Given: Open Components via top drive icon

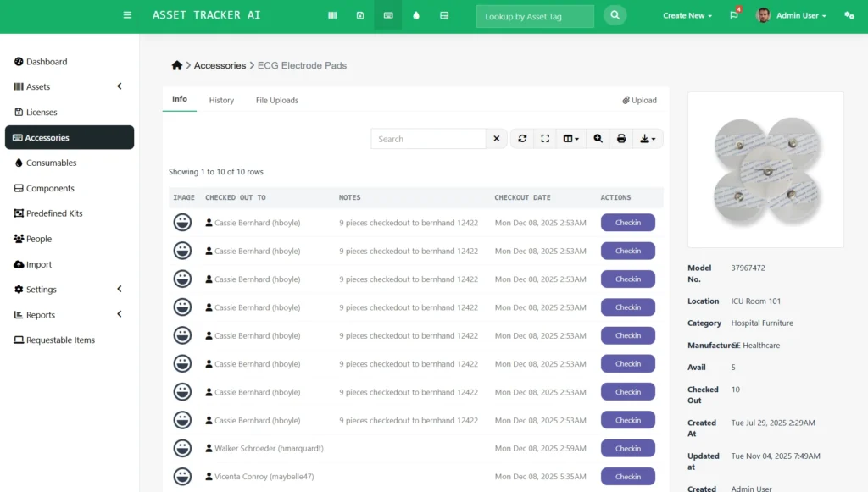Looking at the screenshot, I should 444,15.
